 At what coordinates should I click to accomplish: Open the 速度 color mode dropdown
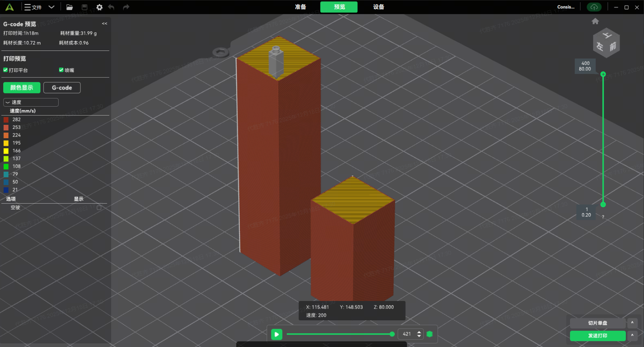[31, 102]
